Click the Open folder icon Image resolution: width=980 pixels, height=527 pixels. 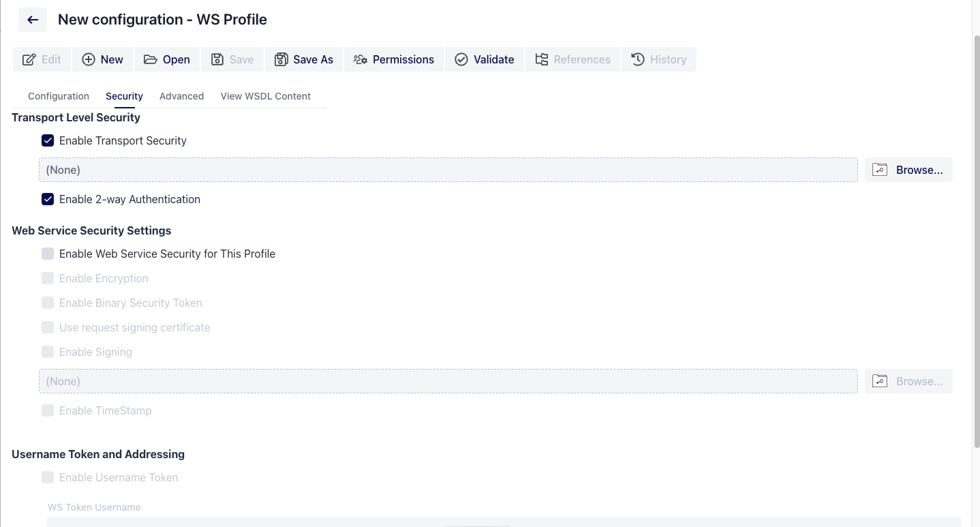tap(151, 59)
